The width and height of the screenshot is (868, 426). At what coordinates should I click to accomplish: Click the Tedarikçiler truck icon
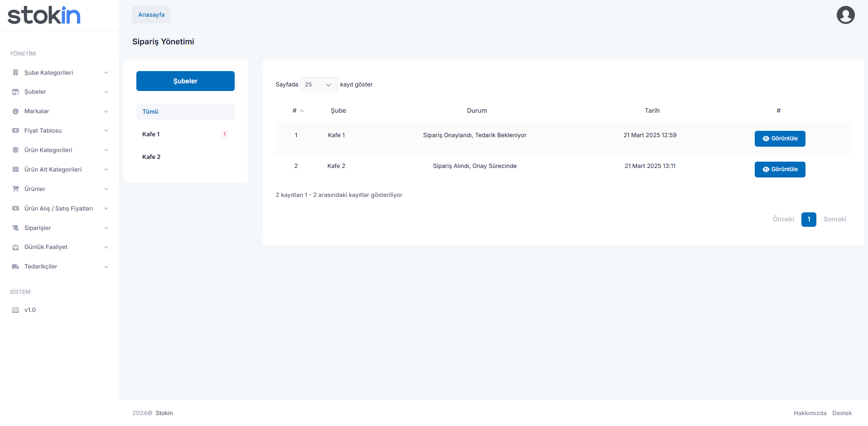15,267
